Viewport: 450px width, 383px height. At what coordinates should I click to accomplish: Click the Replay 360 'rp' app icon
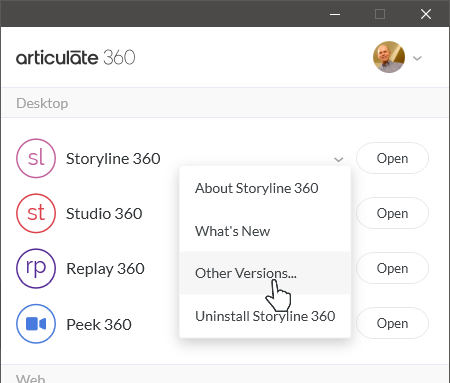pos(36,268)
